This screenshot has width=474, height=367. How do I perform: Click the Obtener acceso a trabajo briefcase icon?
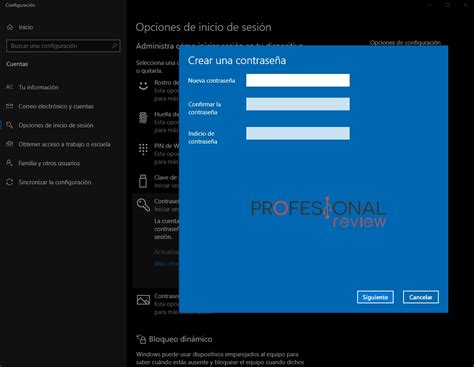10,144
